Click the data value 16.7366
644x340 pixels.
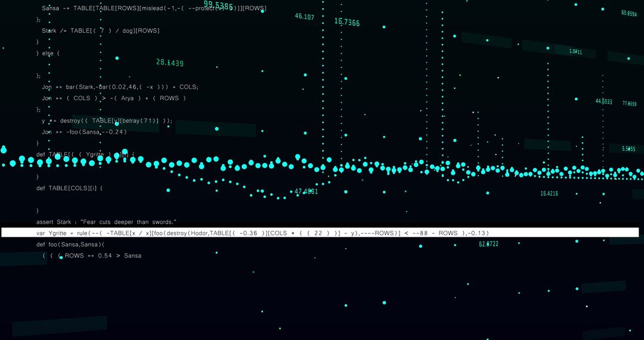point(347,22)
